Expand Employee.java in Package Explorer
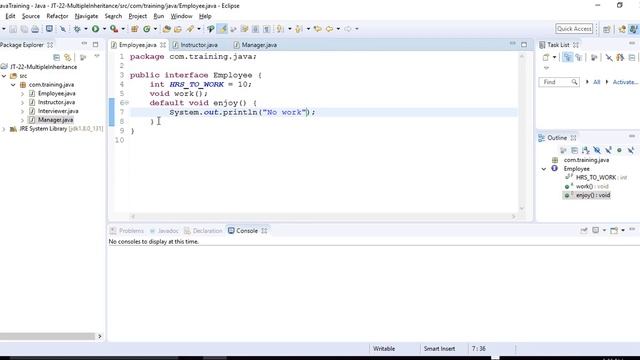Image resolution: width=640 pixels, height=360 pixels. point(22,94)
